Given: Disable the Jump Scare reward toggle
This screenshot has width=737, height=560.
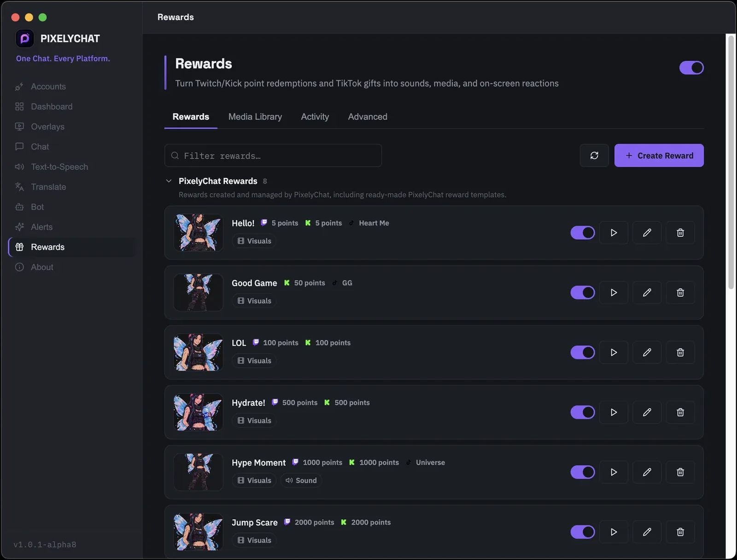Looking at the screenshot, I should [x=583, y=532].
